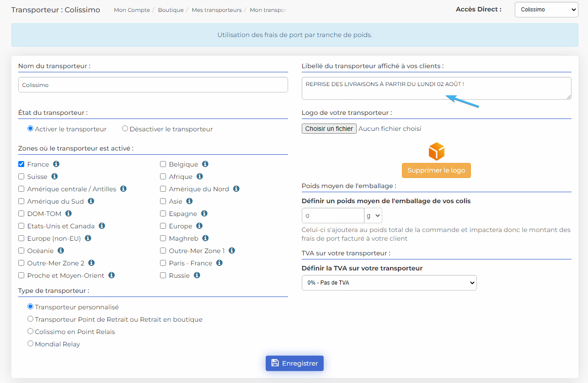Choose Transporteur Point de Retrait option
Viewport: 588px width, 383px height.
[31, 319]
